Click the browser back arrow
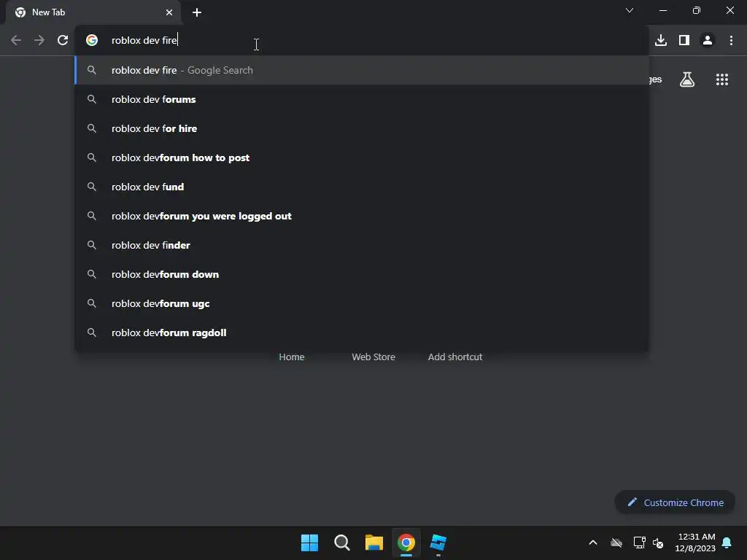 coord(16,41)
